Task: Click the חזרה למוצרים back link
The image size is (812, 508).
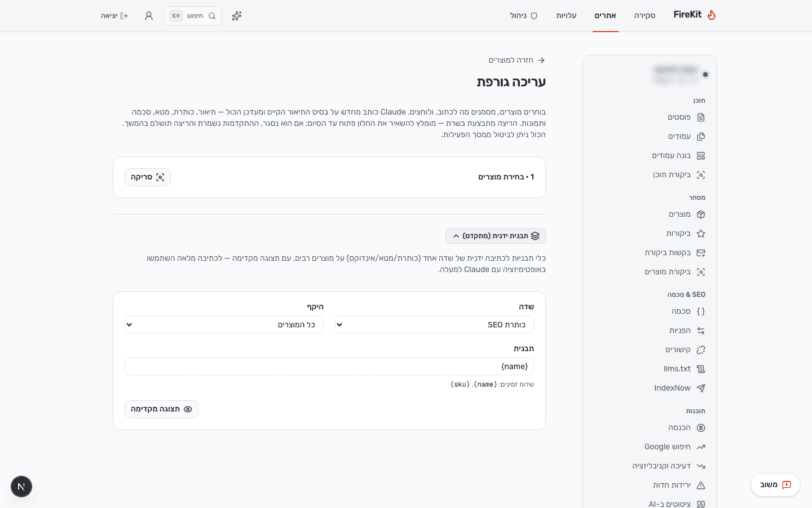Action: [517, 60]
